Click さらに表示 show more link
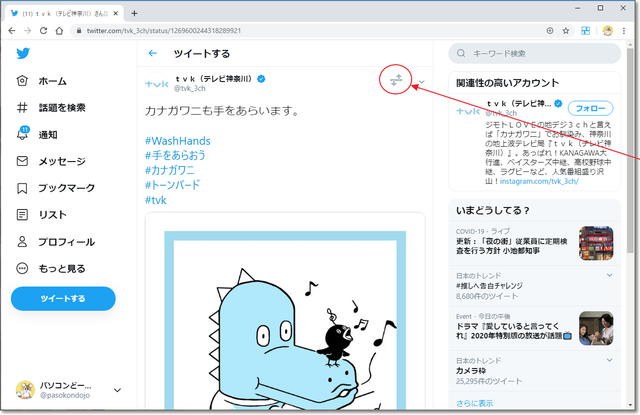The image size is (640, 415). tap(476, 403)
